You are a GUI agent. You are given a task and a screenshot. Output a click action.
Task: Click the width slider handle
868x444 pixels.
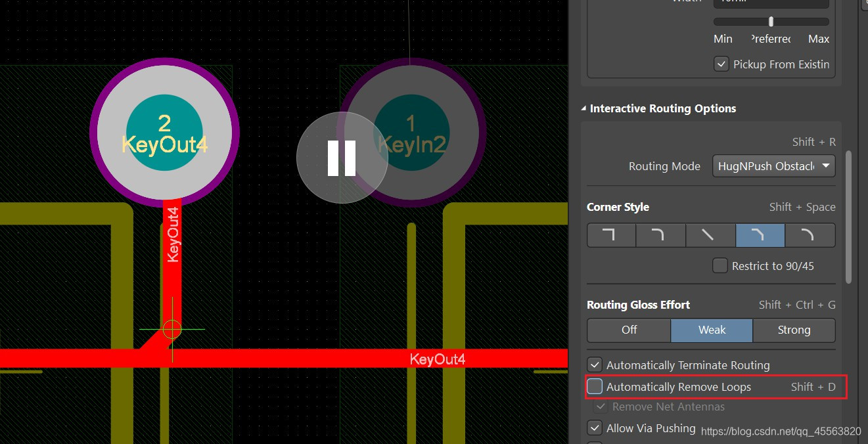[x=771, y=21]
